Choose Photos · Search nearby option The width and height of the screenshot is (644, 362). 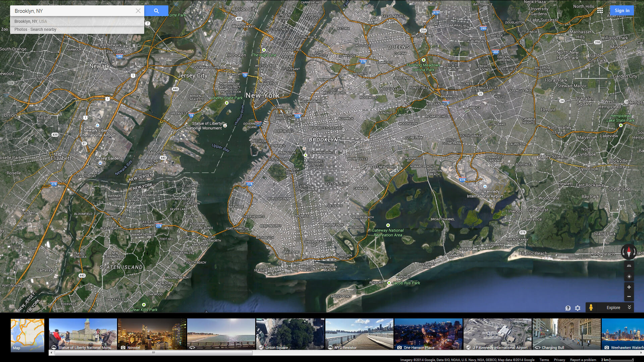[x=35, y=29]
